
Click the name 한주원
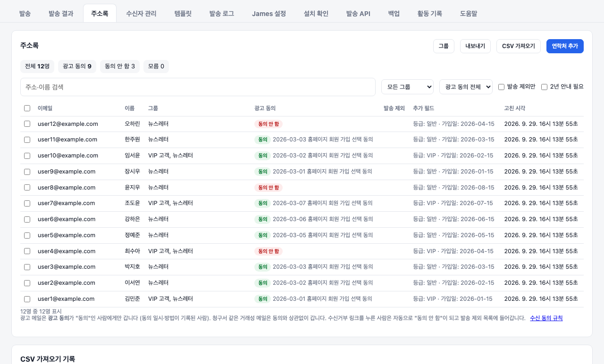pos(133,140)
